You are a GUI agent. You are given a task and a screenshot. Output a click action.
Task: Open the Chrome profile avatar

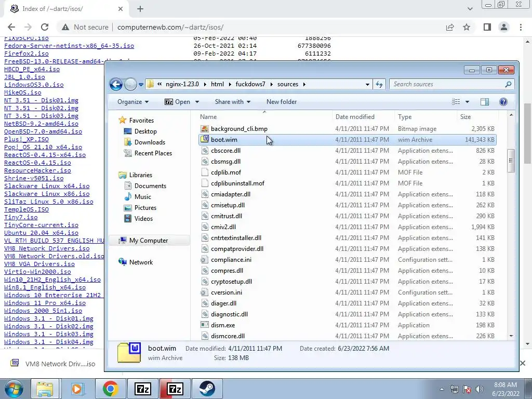coord(504,27)
